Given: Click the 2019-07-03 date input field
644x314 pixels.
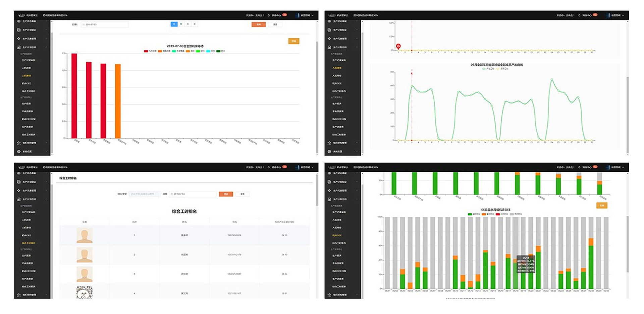Looking at the screenshot, I should (105, 25).
